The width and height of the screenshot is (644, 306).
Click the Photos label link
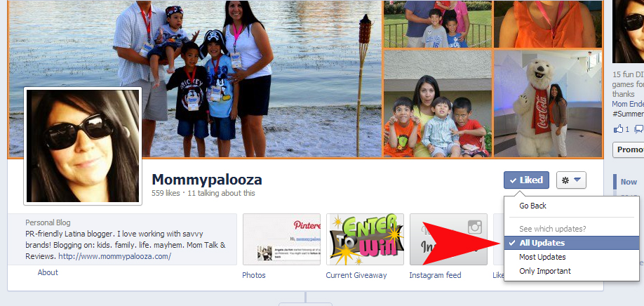coord(254,275)
